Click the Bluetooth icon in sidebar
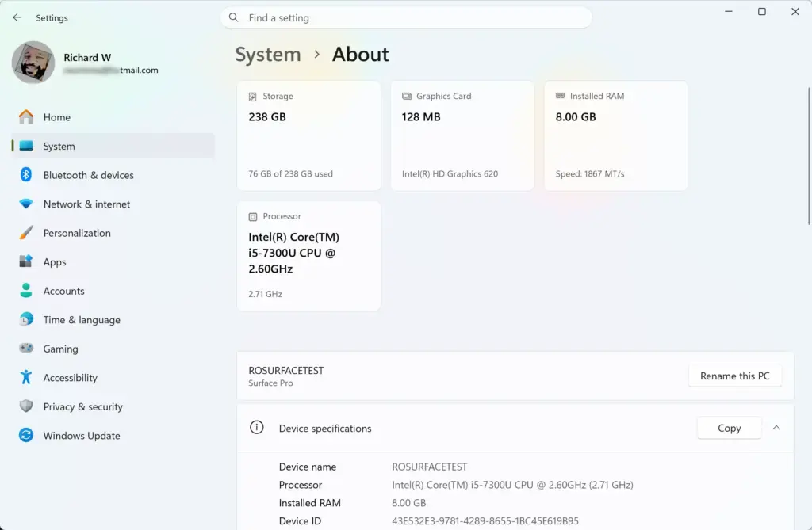This screenshot has height=530, width=812. [26, 175]
